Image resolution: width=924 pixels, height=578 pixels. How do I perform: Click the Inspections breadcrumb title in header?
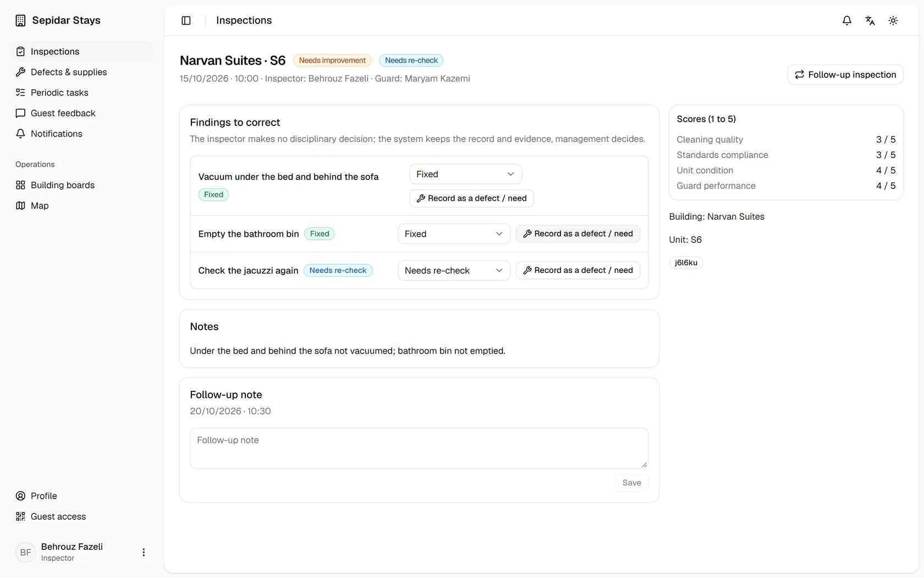point(244,20)
